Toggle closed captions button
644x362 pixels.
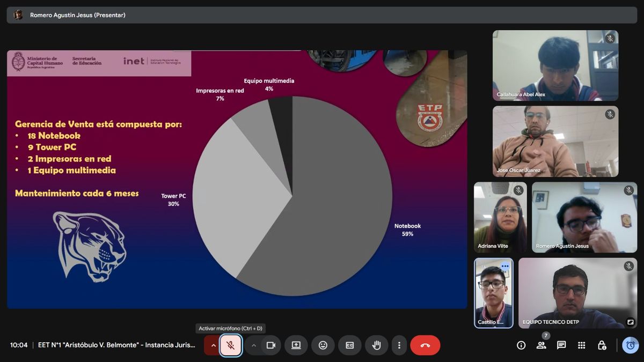350,345
